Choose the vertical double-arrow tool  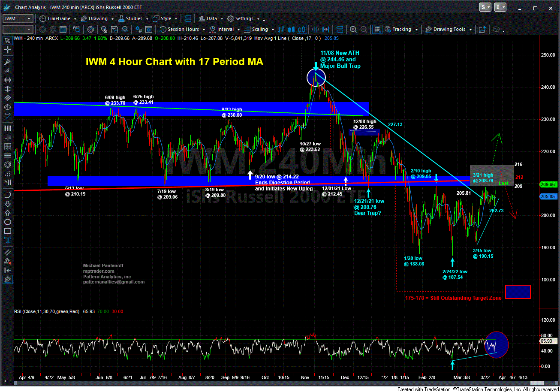pyautogui.click(x=7, y=90)
